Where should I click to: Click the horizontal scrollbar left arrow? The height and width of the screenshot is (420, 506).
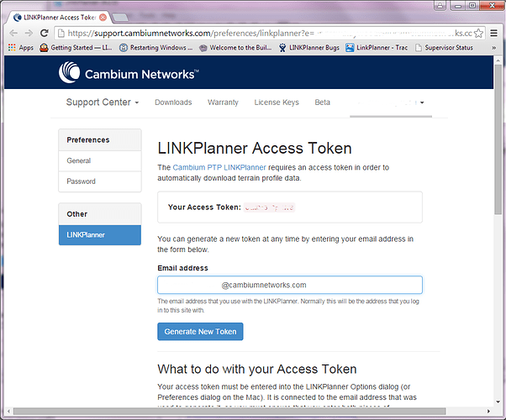[8, 412]
